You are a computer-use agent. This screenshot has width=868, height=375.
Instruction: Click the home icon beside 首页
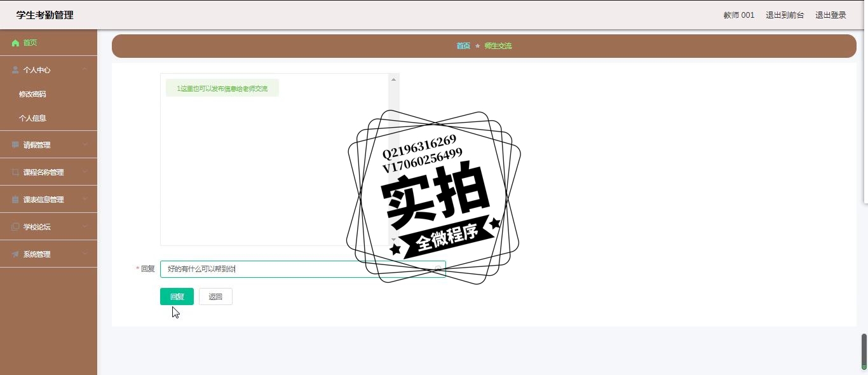15,43
